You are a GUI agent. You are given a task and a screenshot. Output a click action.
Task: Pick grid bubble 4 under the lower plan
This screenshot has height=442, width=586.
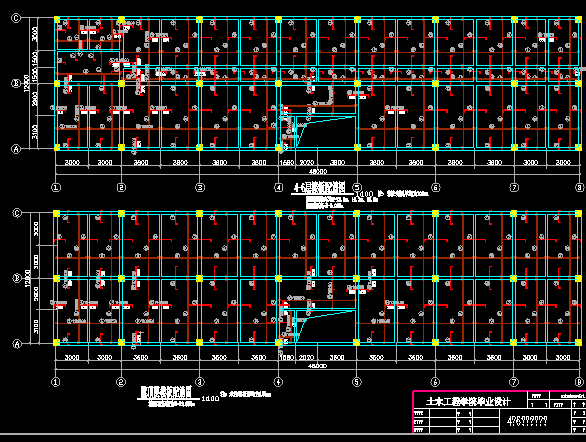coord(278,382)
